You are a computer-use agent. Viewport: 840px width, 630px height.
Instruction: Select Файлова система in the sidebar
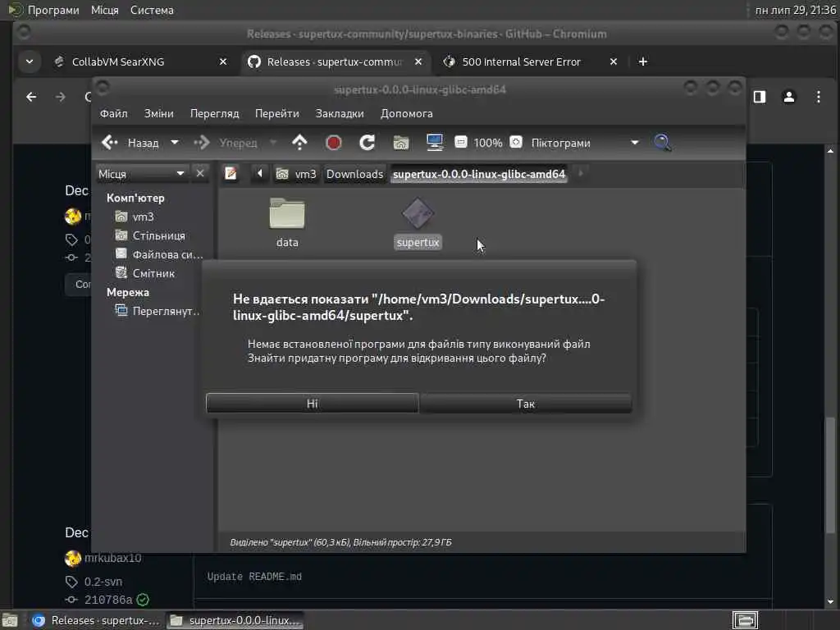(x=159, y=254)
